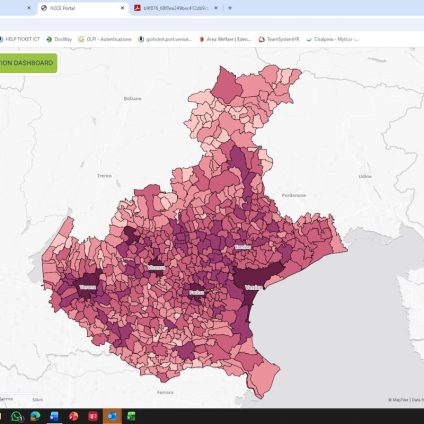This screenshot has width=424, height=424.
Task: Open the golticket.port.venice bookmark
Action: click(165, 39)
